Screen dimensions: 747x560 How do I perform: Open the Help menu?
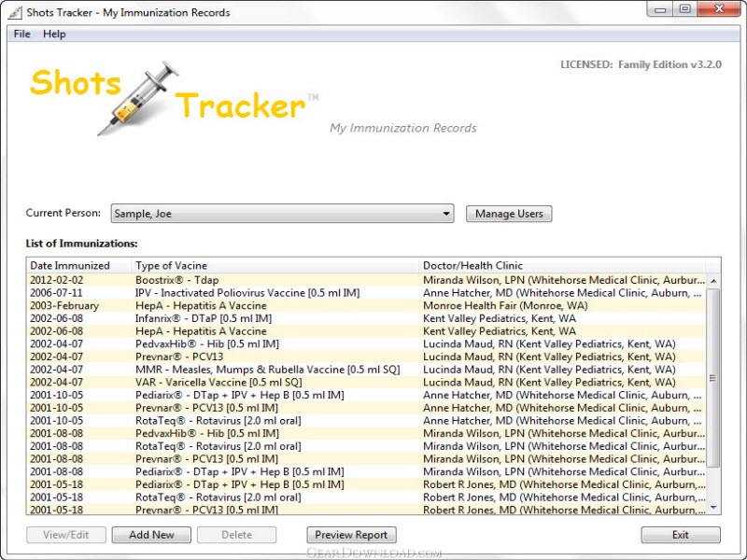pyautogui.click(x=54, y=34)
